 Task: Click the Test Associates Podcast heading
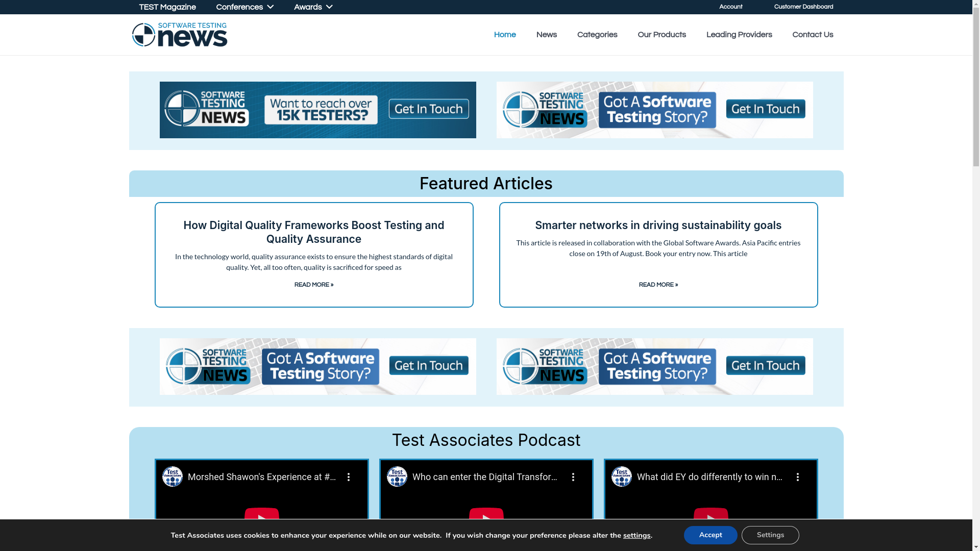[486, 440]
